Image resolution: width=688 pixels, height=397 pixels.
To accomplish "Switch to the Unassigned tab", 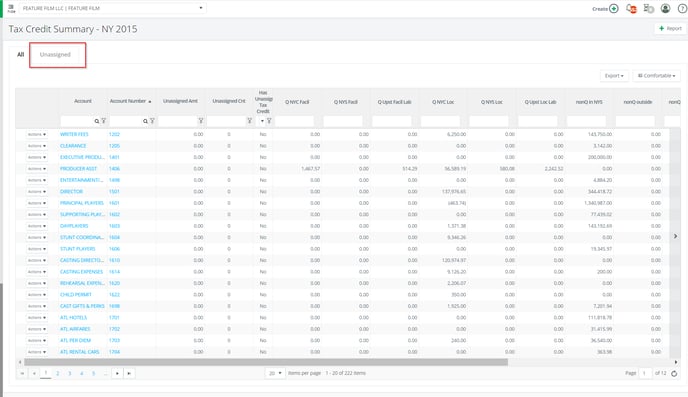I will pos(55,55).
